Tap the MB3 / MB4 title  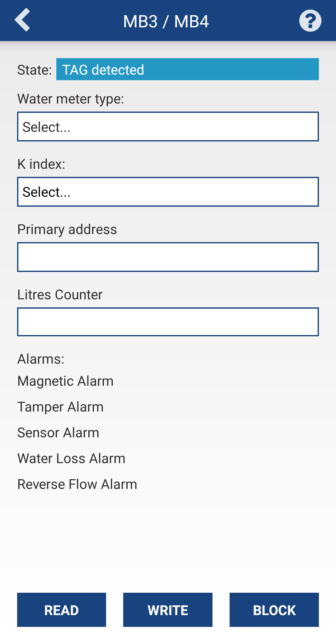tap(166, 21)
